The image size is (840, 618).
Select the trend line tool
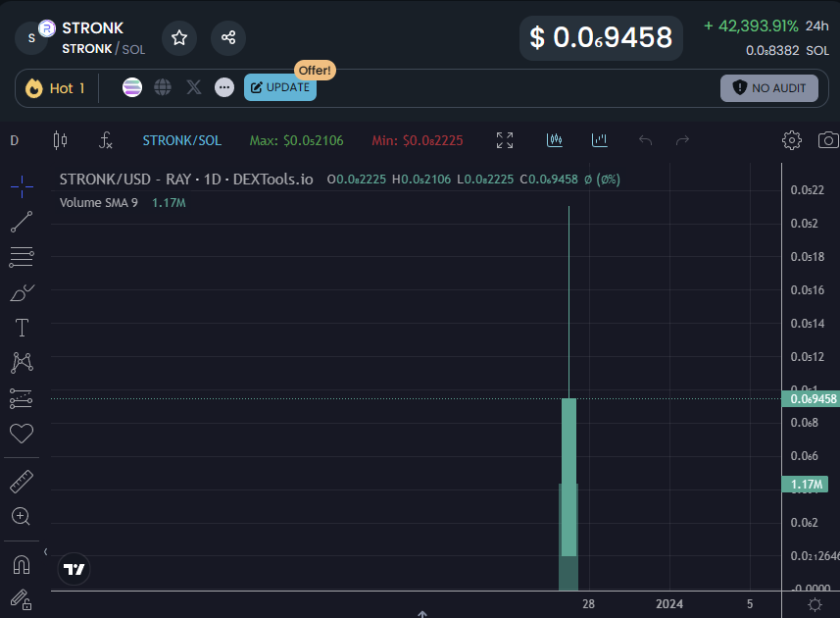22,222
